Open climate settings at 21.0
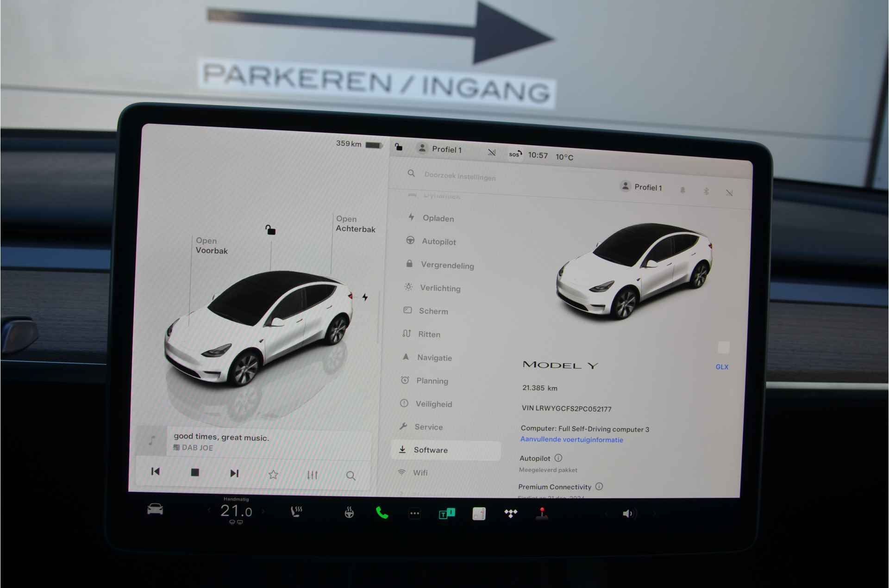This screenshot has height=588, width=889. (x=236, y=511)
